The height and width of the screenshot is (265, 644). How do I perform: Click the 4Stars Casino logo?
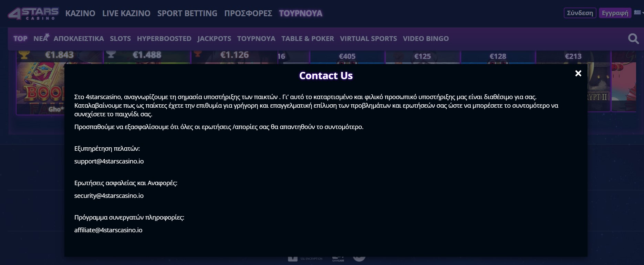coord(33,13)
